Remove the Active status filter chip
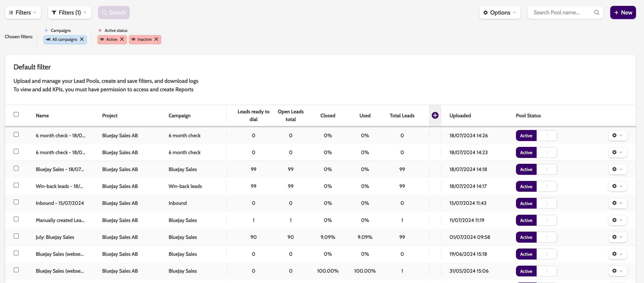644x283 pixels. 122,39
